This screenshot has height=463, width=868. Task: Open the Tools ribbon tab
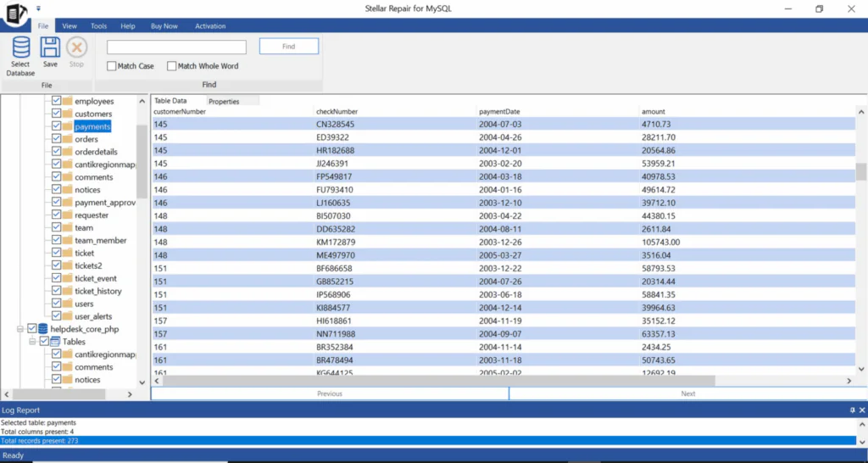click(98, 26)
